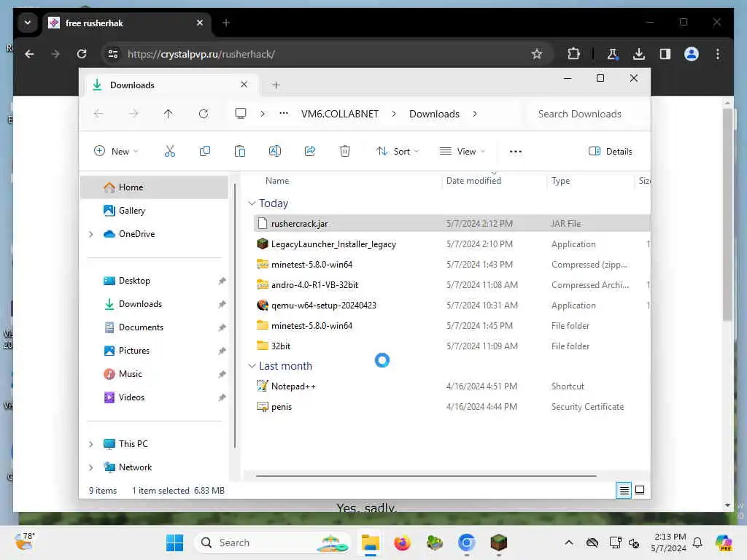This screenshot has width=747, height=560.
Task: Open Pictures quick access folder
Action: tap(155, 351)
